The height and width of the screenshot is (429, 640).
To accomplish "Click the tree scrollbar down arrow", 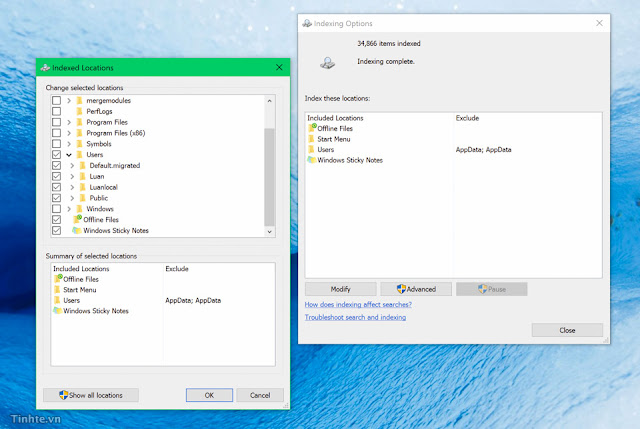I will (x=269, y=231).
